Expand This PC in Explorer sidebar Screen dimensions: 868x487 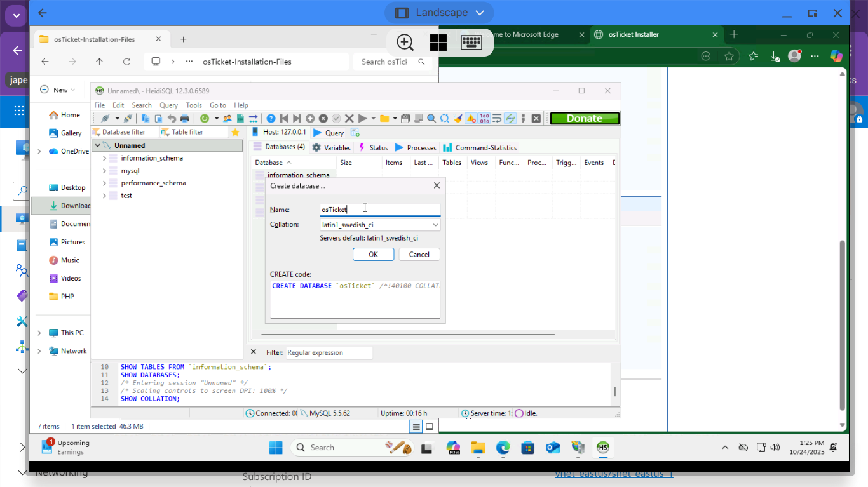(39, 333)
